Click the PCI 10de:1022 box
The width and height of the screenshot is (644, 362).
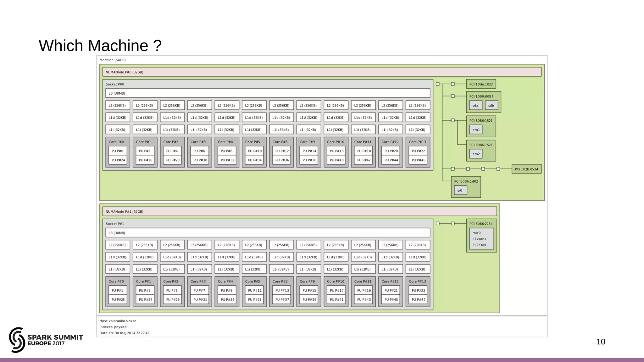pyautogui.click(x=481, y=84)
